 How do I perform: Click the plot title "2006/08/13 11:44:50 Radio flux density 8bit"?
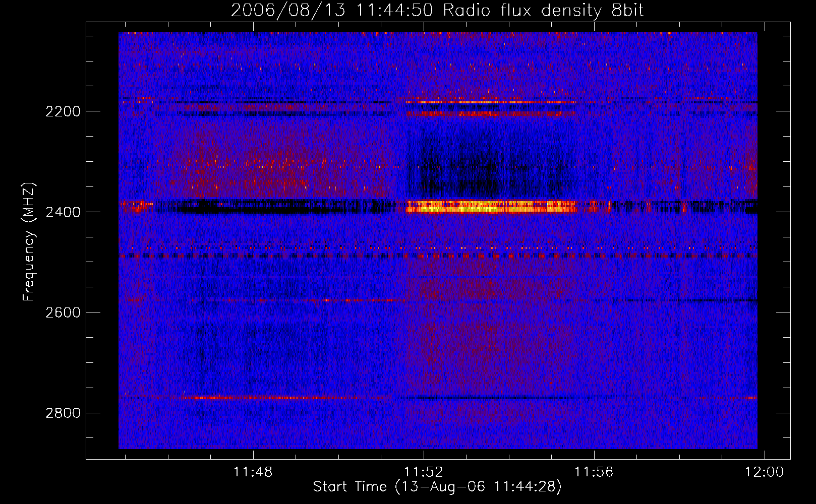437,11
